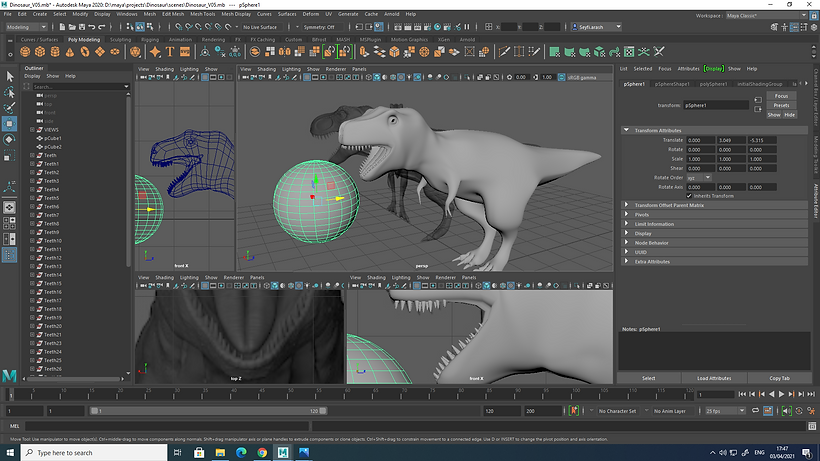820x461 pixels.
Task: Click the New scene icon
Action: (x=62, y=27)
